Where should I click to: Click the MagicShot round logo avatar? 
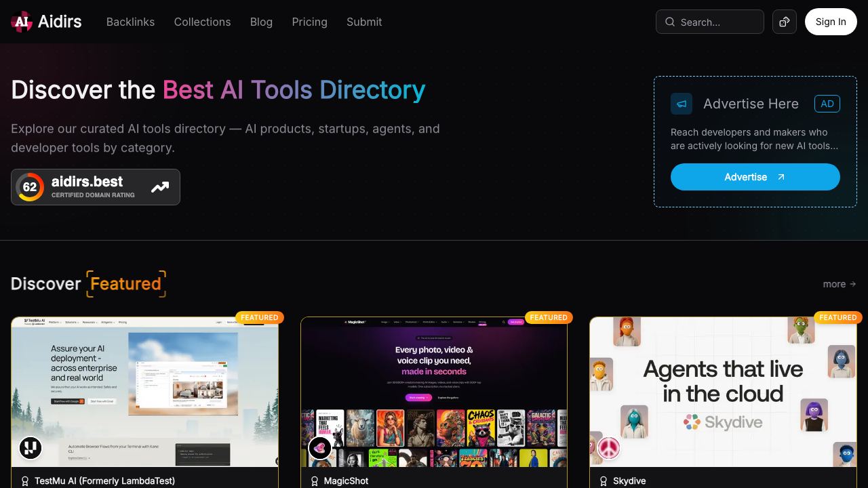[x=320, y=447]
